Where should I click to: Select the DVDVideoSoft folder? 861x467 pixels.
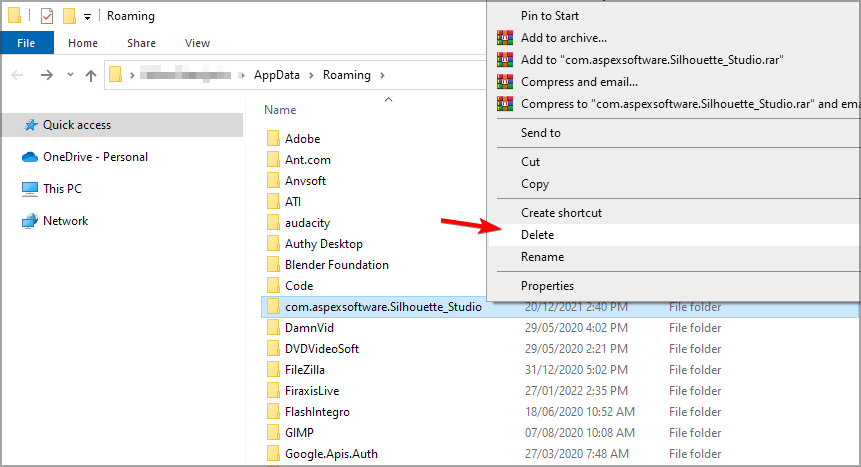(x=322, y=348)
